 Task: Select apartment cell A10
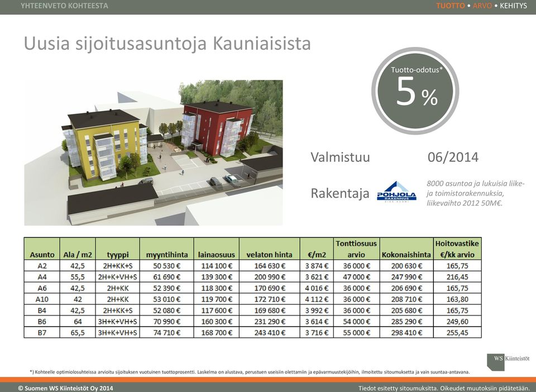click(42, 299)
